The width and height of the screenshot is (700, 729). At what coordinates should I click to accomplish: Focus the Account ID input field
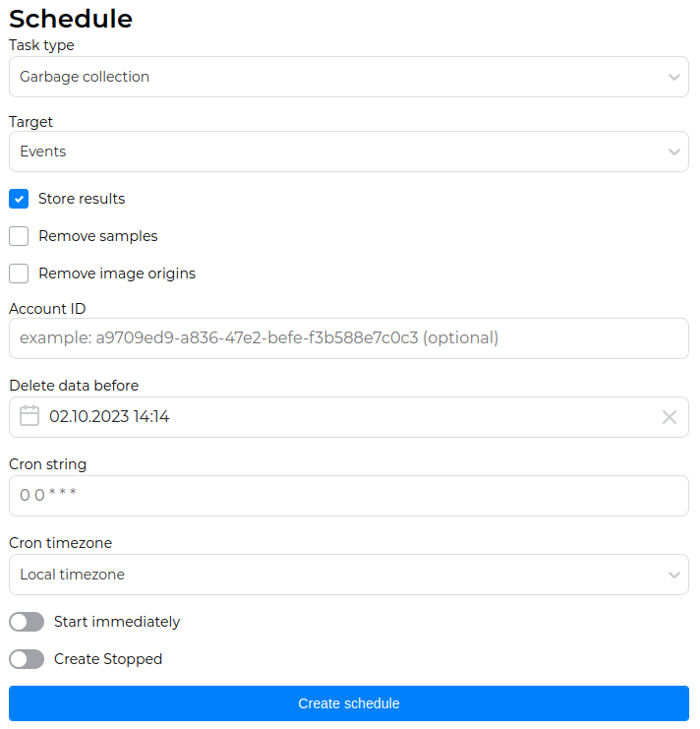click(349, 338)
